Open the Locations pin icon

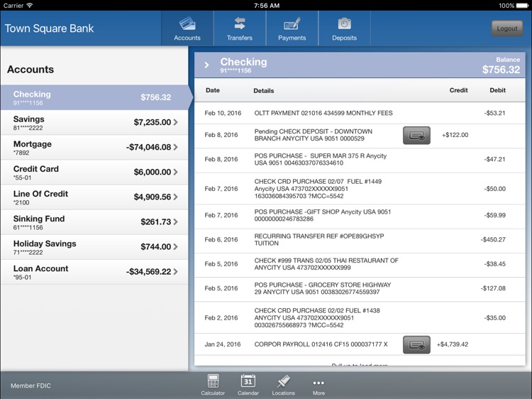coord(283,381)
